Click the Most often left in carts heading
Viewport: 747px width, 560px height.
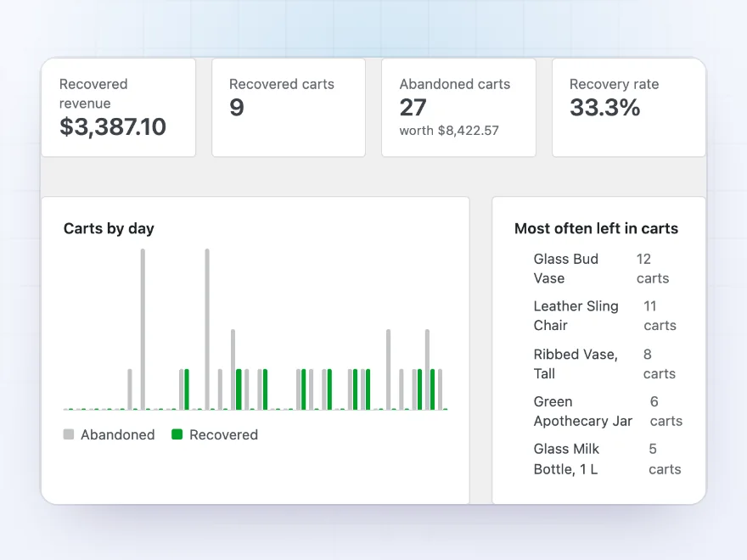click(x=596, y=228)
